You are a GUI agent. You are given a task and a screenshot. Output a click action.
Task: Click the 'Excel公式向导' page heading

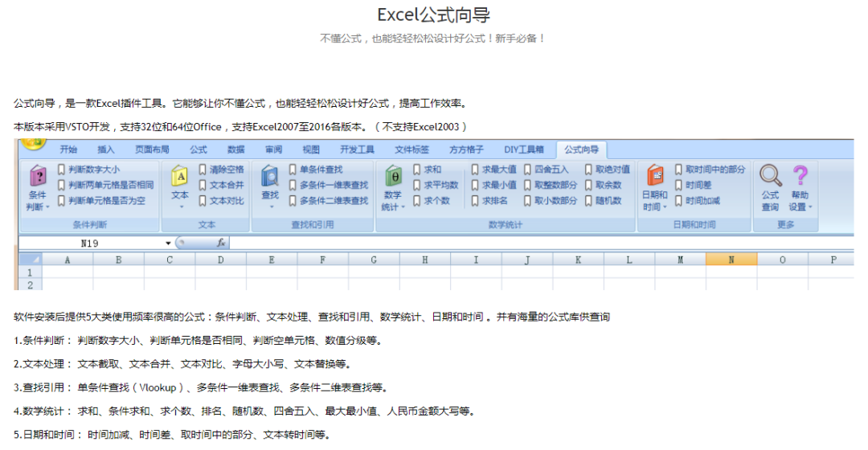(433, 15)
